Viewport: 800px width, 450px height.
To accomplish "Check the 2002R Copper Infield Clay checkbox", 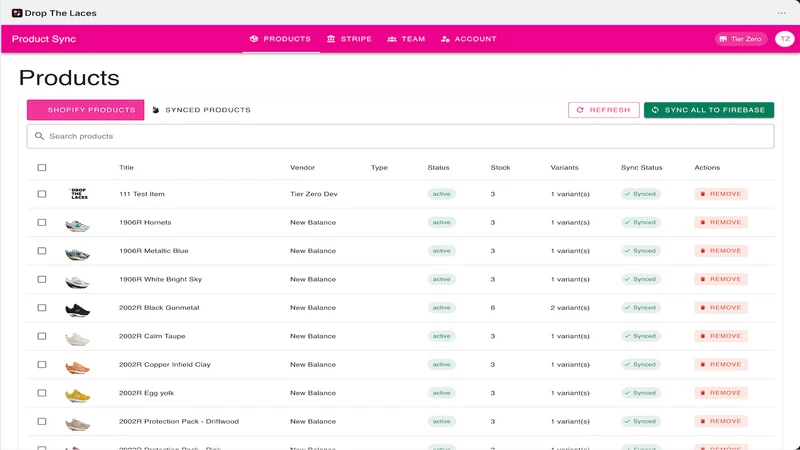I will point(42,364).
